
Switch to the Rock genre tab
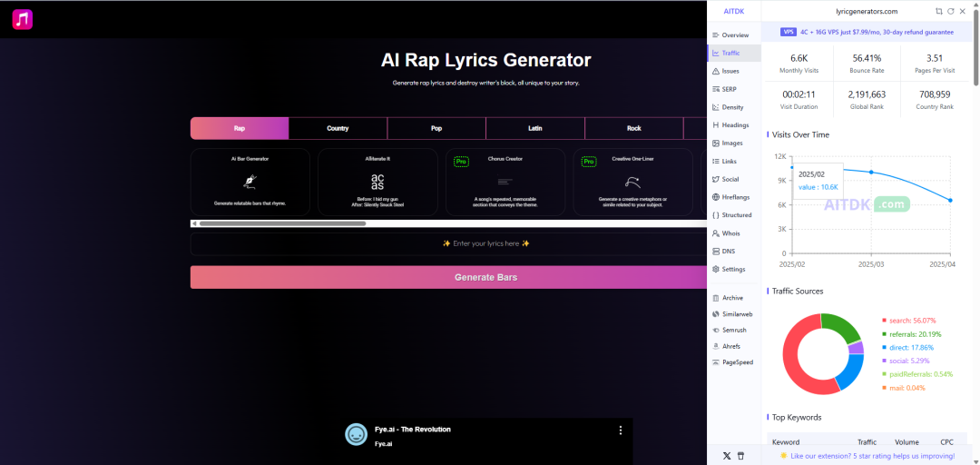pos(633,128)
